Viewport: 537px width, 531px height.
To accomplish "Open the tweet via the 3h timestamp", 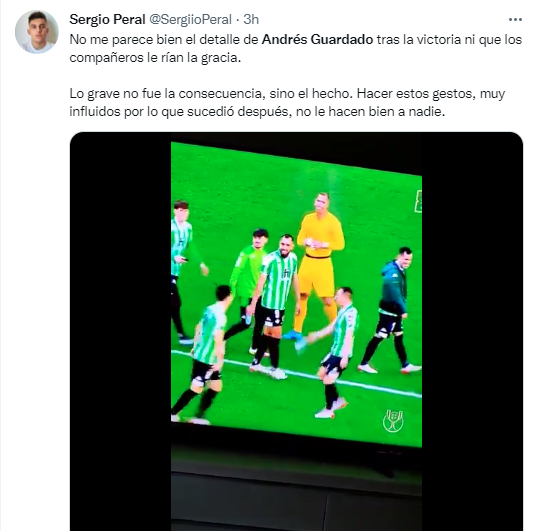I will 251,20.
